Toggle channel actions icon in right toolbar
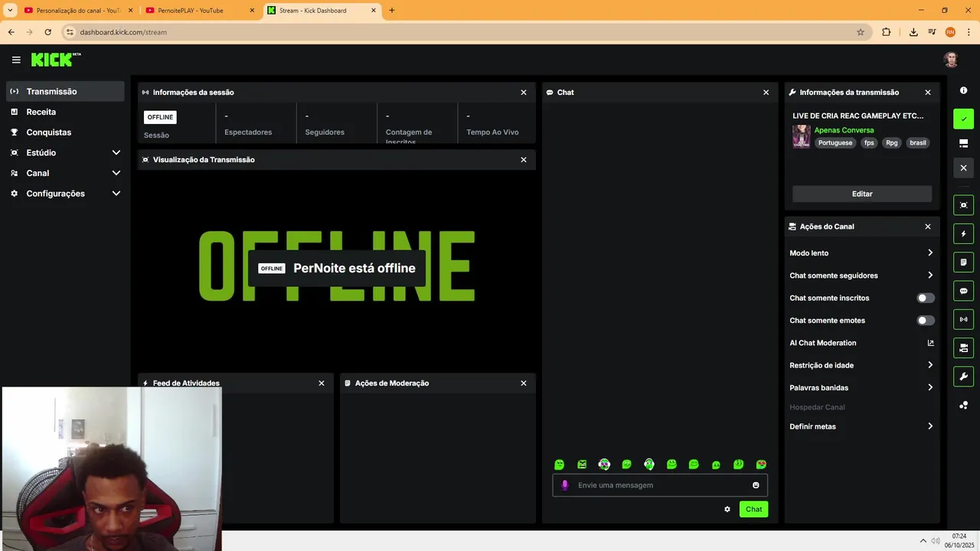The height and width of the screenshot is (551, 980). tap(963, 348)
